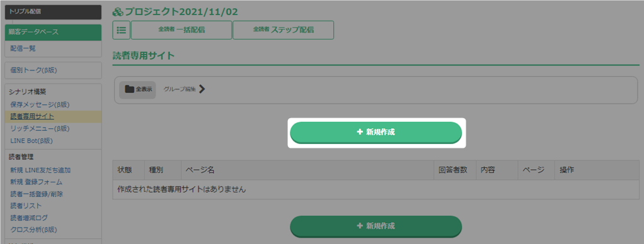
Task: Click the folder icon 全表示 button
Action: pos(137,90)
